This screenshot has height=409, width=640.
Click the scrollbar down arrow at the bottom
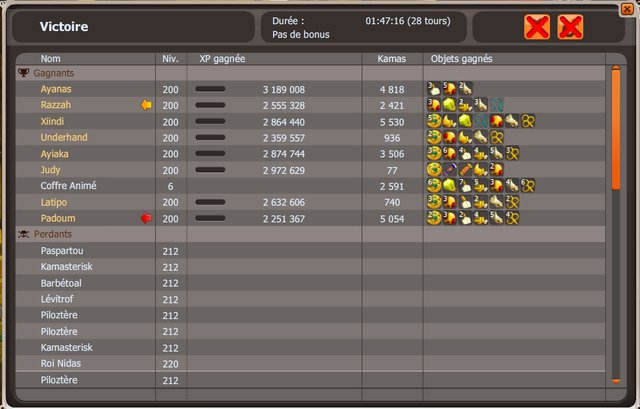point(616,381)
